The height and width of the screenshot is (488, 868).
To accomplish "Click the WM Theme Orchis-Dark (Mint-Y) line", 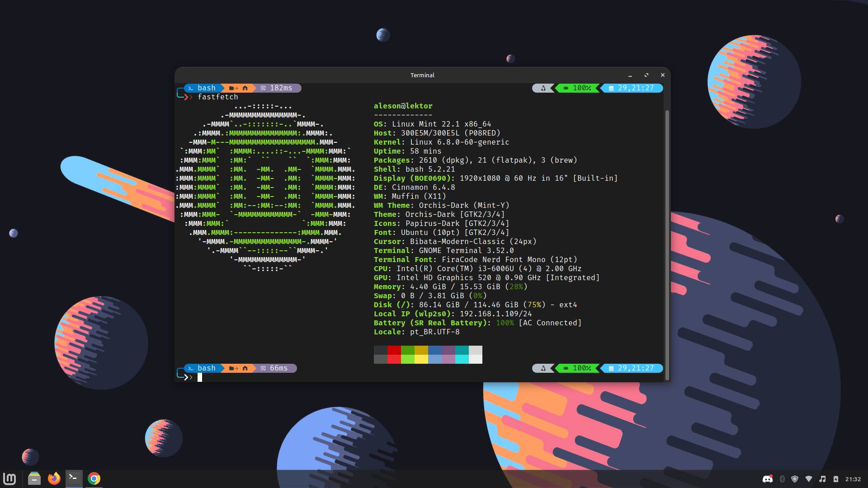I will click(442, 206).
